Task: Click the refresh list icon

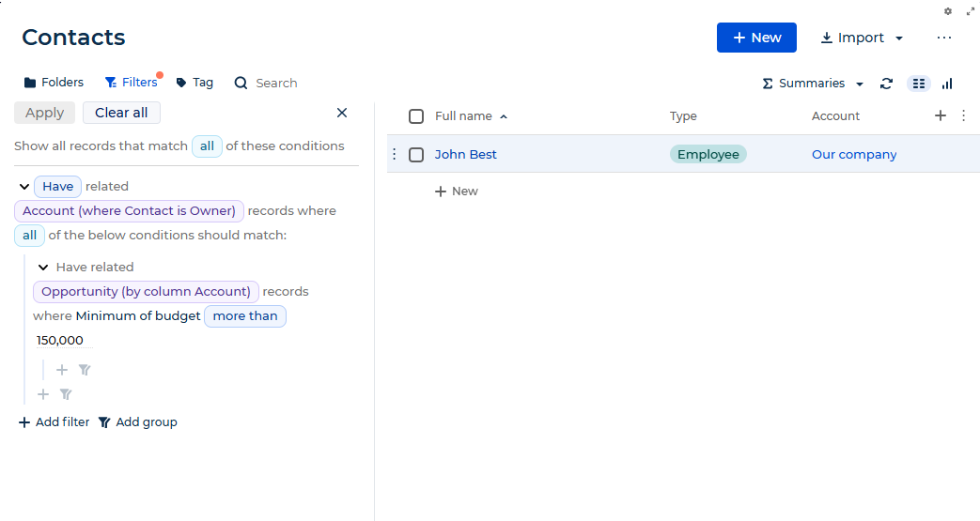Action: coord(886,84)
